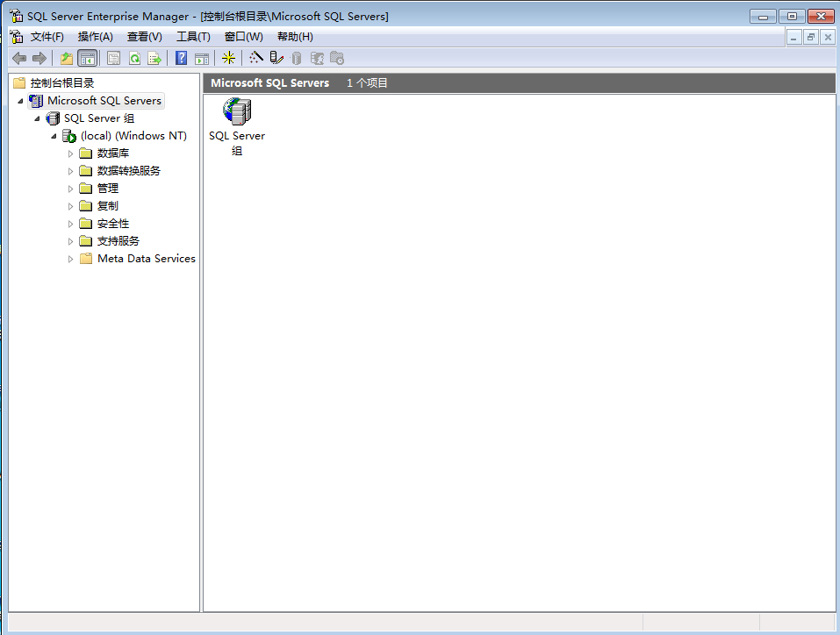Collapse the SQL Server 组 node arrow
This screenshot has width=840, height=635.
click(37, 118)
